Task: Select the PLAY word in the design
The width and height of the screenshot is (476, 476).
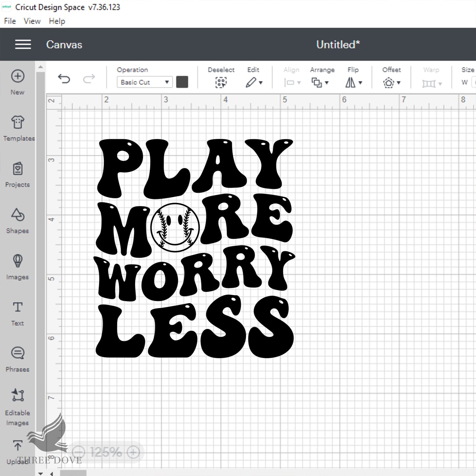Action: click(195, 168)
